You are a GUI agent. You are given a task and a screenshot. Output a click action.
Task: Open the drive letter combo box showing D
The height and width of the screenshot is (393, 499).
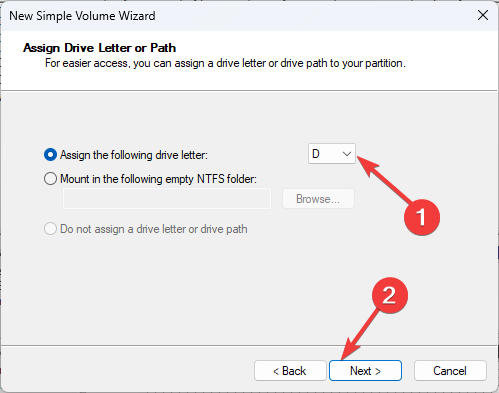[332, 154]
